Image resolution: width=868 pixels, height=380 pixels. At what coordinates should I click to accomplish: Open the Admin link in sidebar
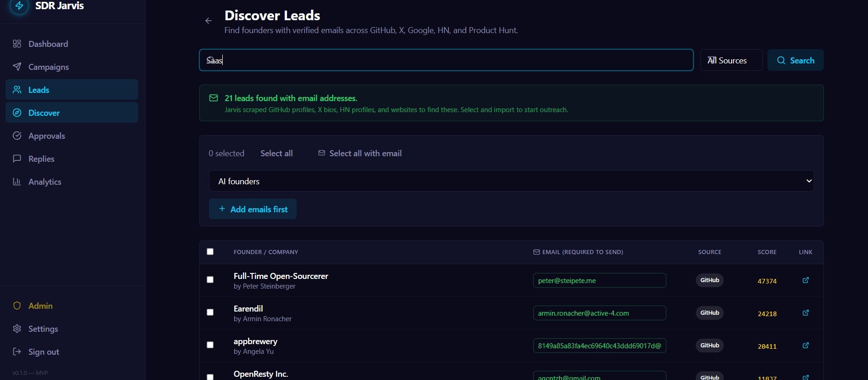[72, 306]
